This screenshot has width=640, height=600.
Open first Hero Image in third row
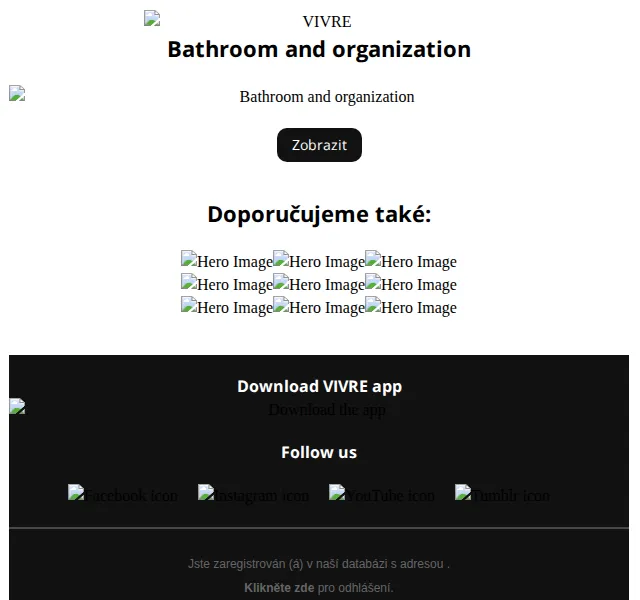pos(227,307)
